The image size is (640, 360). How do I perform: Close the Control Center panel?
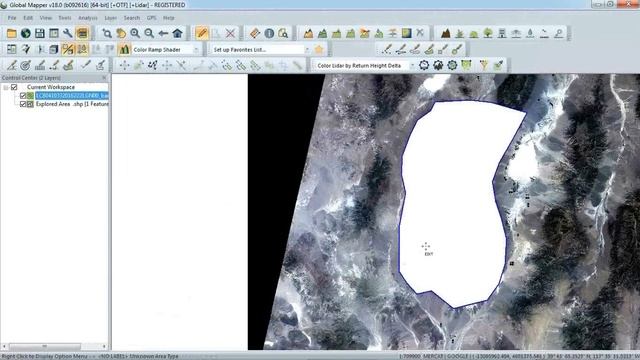[x=104, y=78]
